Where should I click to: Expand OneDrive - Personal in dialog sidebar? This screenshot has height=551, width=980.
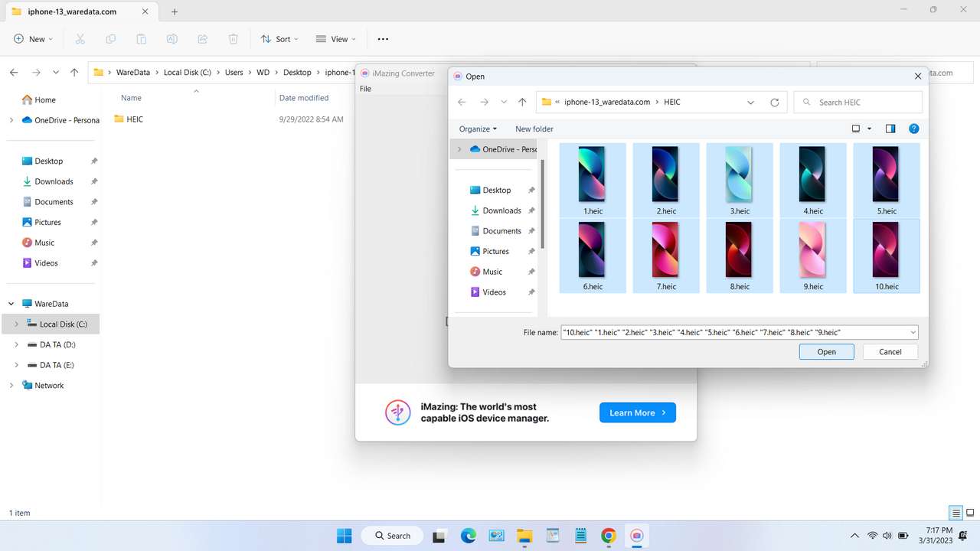tap(459, 149)
